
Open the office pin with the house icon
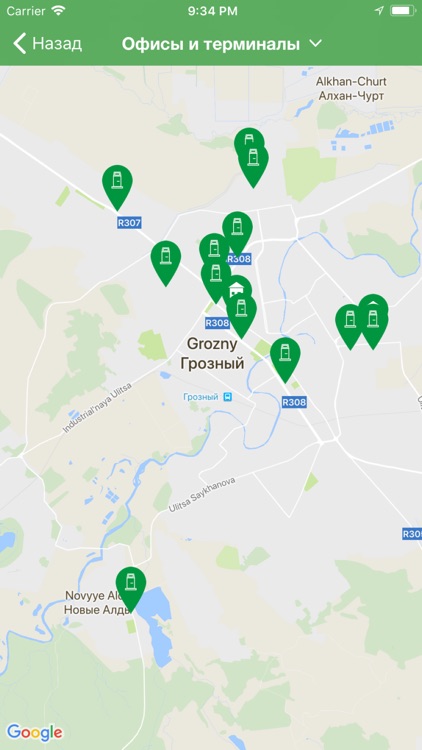tap(238, 288)
